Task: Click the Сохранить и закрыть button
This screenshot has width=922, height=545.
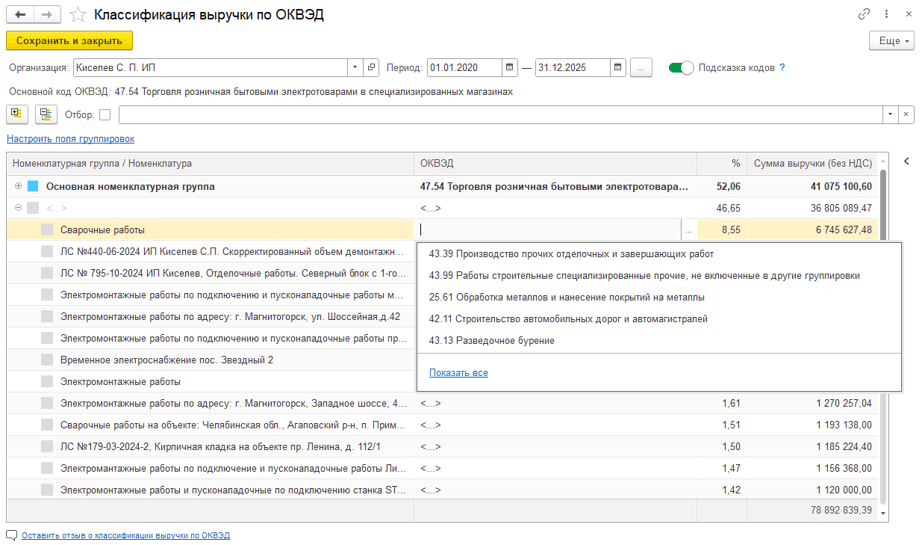Action: (x=69, y=41)
